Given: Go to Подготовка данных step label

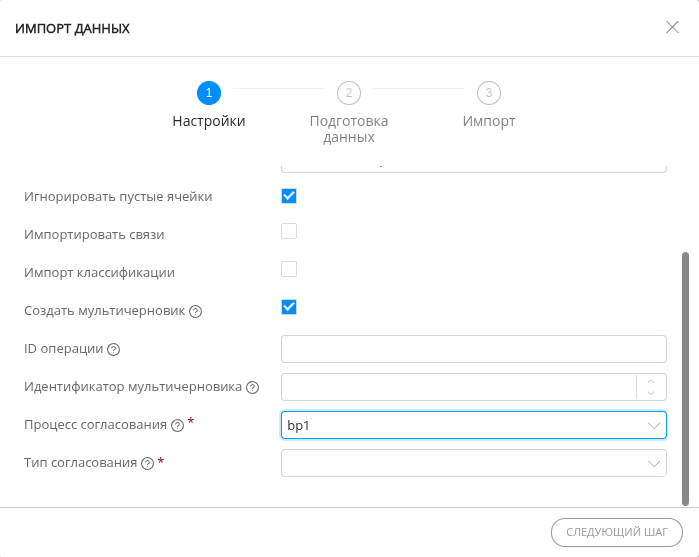Looking at the screenshot, I should [x=348, y=129].
